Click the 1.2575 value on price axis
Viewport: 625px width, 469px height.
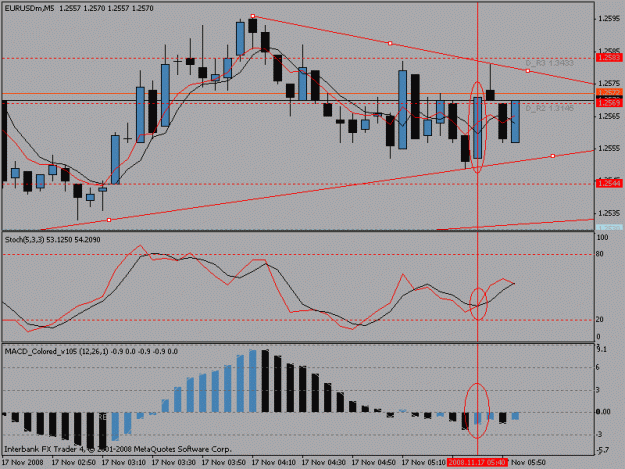[x=609, y=83]
